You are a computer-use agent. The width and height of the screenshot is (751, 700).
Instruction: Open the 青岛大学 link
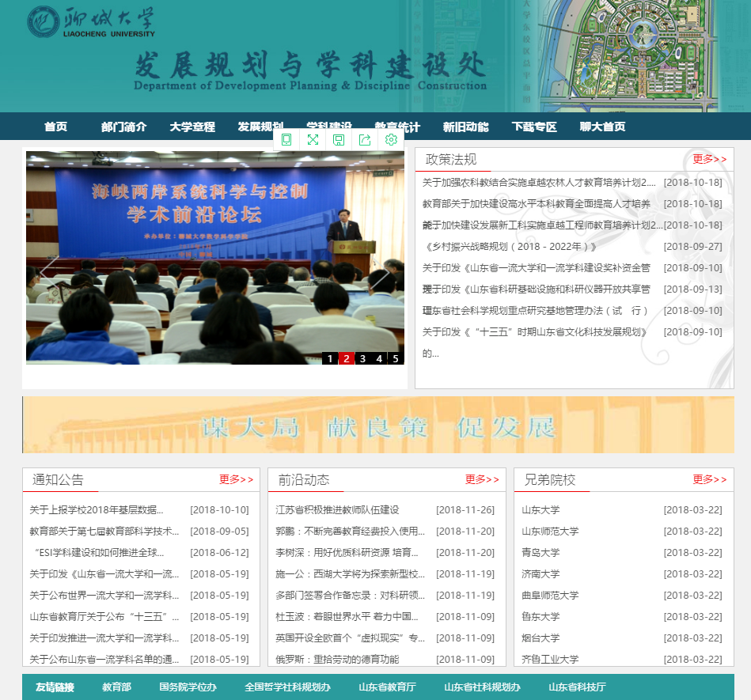point(540,553)
